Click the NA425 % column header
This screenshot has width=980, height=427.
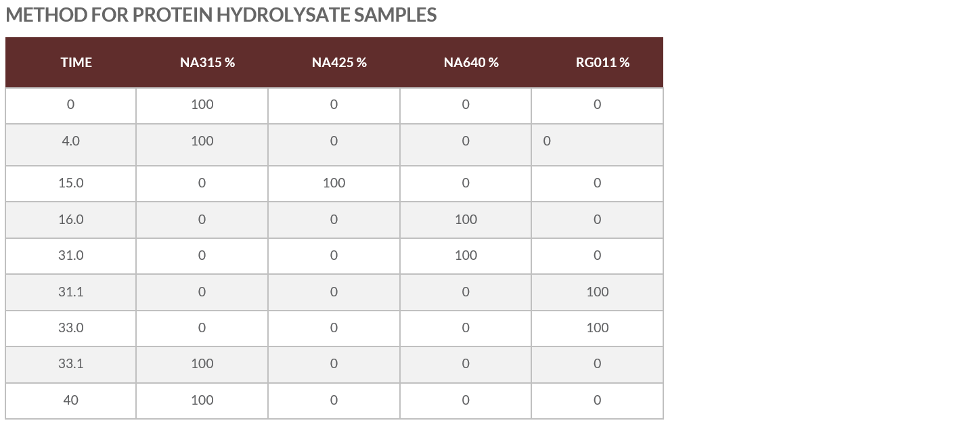339,62
